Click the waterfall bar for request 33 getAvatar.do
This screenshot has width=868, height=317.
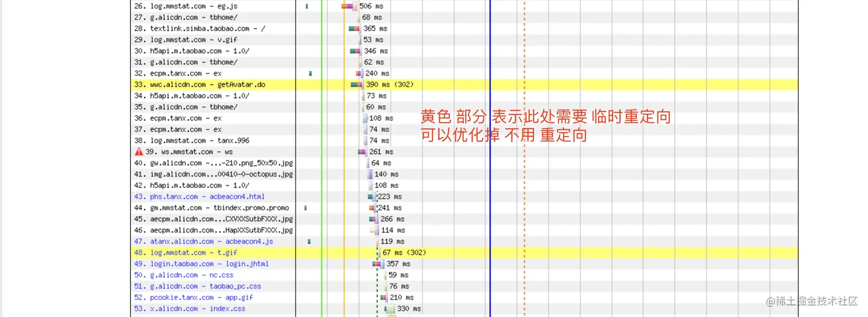coord(358,84)
